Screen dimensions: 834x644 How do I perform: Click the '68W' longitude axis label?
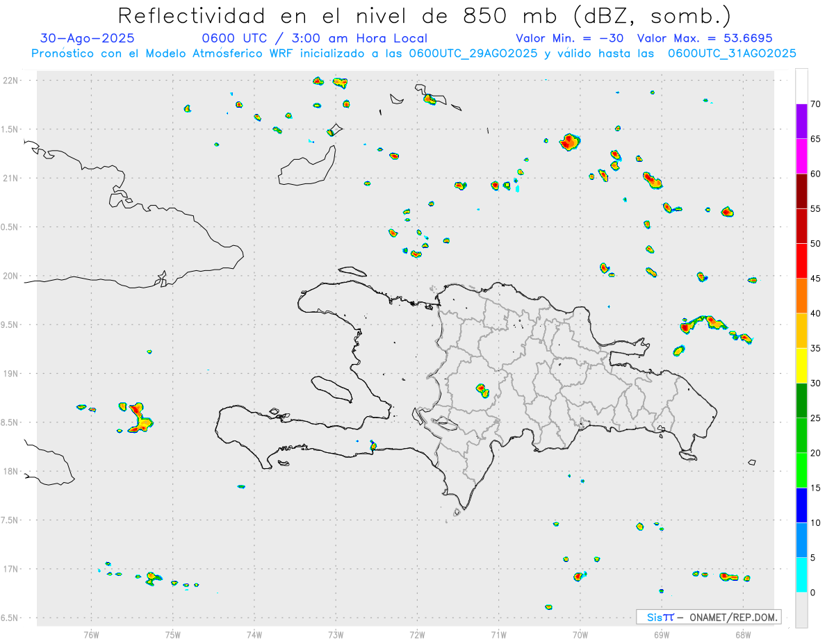(x=743, y=634)
